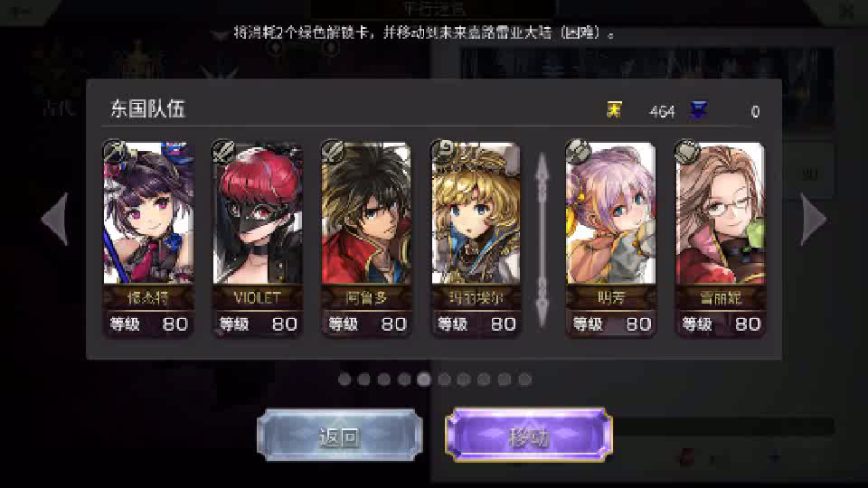
Task: Click the purple 移动 move button
Action: pos(529,436)
